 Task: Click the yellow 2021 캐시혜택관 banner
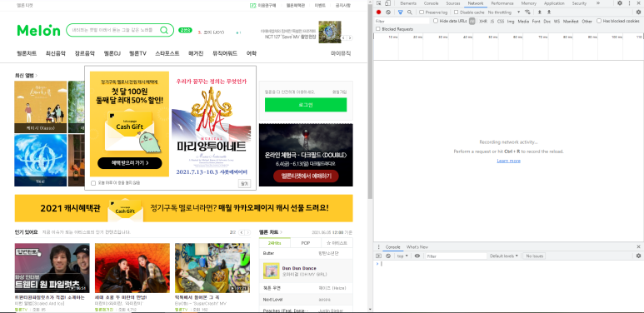(x=183, y=208)
